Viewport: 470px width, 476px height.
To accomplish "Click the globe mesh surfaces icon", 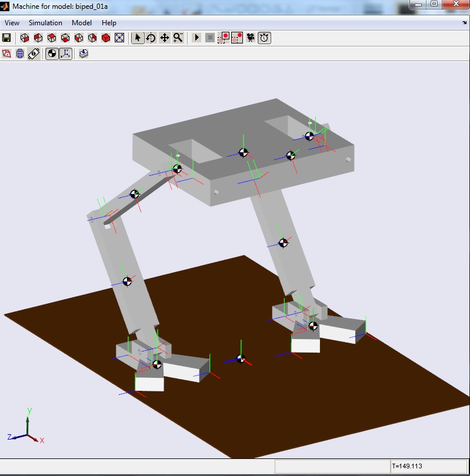I will pos(20,53).
